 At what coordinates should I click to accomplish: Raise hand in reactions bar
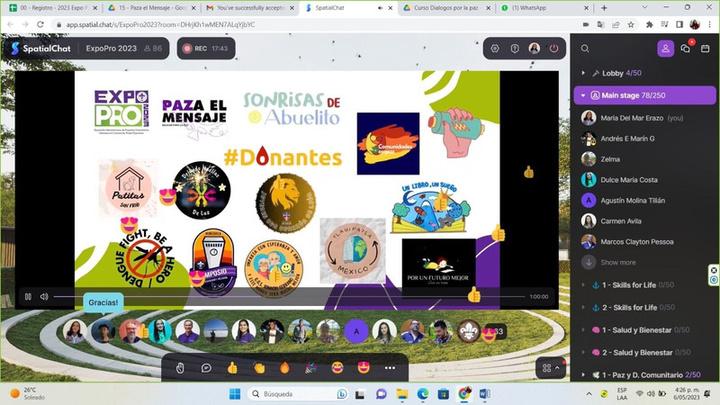tap(180, 368)
